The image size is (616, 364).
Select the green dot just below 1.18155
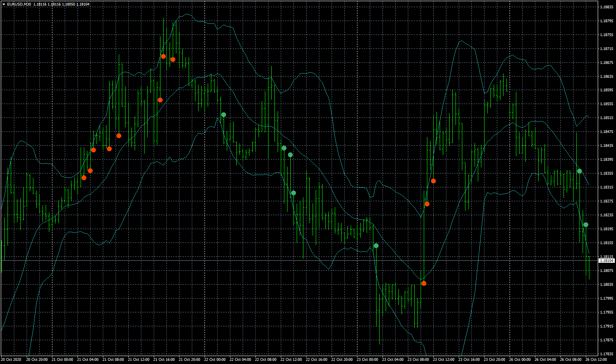pyautogui.click(x=376, y=246)
